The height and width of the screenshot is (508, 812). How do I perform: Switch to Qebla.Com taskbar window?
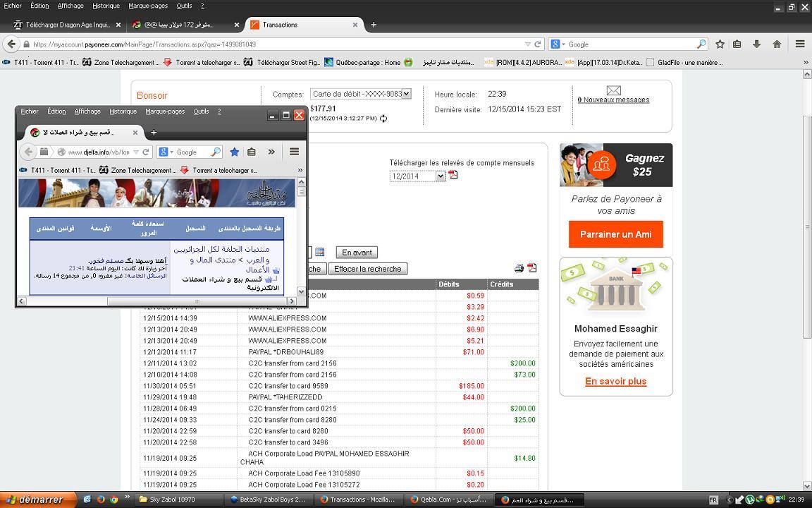point(448,500)
